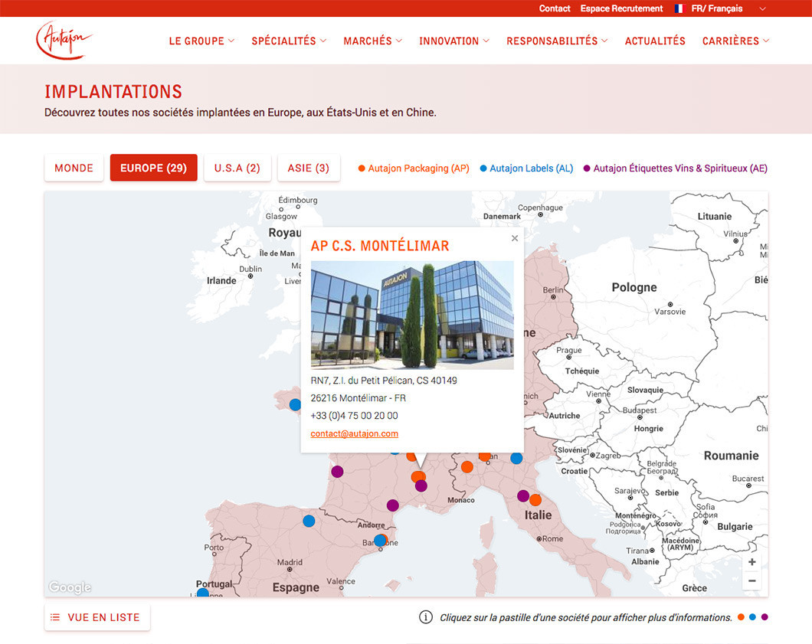Filter by Autajon Labels (AL)
Viewport: 812px width, 644px height.
pos(527,168)
